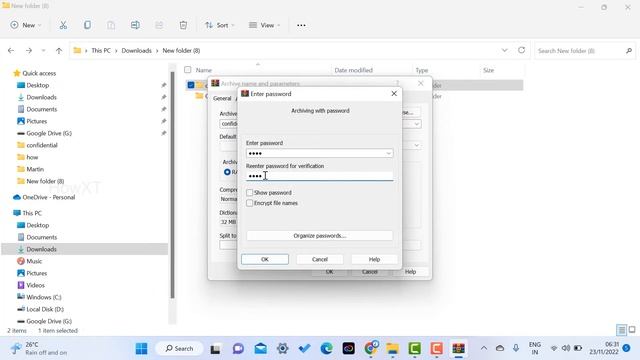Go up one folder level arrow
Viewport: 640px width, 360px height.
(x=59, y=51)
